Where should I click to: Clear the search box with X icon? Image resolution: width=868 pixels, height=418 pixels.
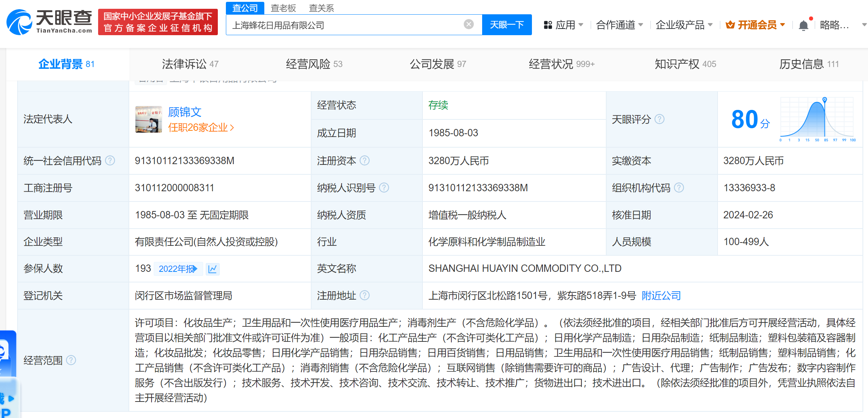pyautogui.click(x=469, y=25)
